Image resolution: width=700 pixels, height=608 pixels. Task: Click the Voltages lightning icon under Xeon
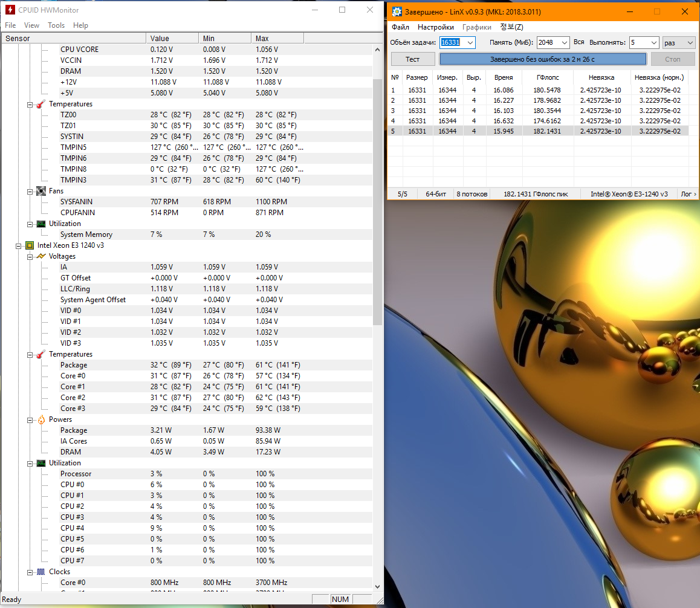pyautogui.click(x=41, y=256)
